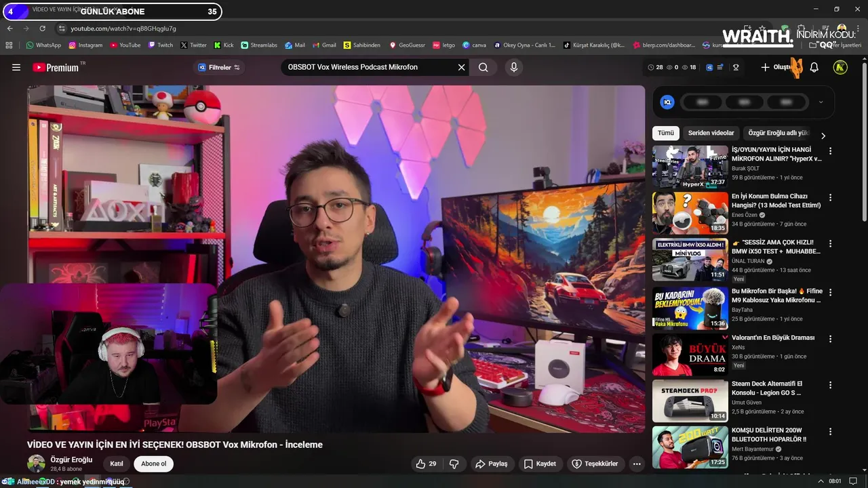This screenshot has height=488, width=868.
Task: Open options for En İyi Konum video
Action: 830,197
